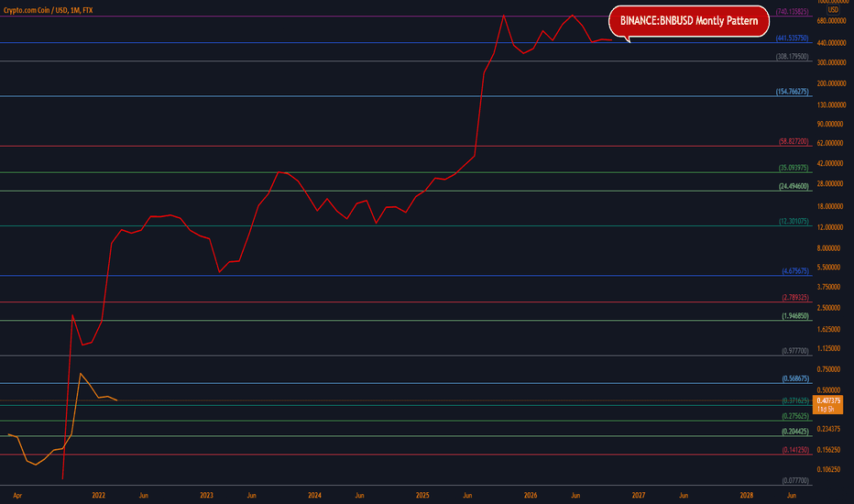Select the (24.494600) level label
Screen dimensions: 854x504
click(794, 186)
